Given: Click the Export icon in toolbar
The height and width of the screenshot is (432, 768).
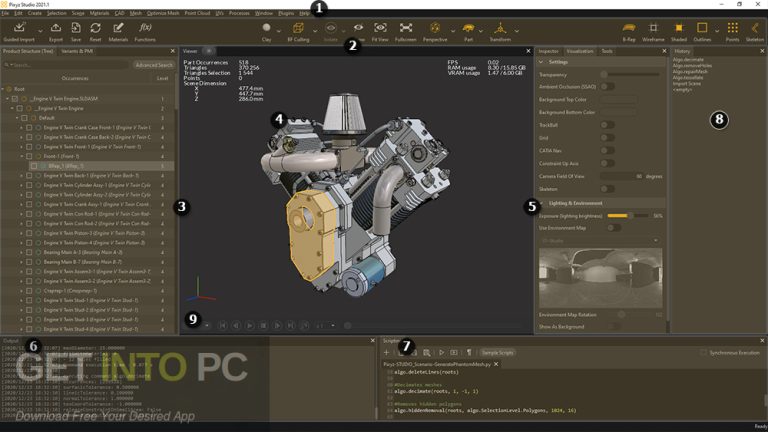Looking at the screenshot, I should (56, 30).
